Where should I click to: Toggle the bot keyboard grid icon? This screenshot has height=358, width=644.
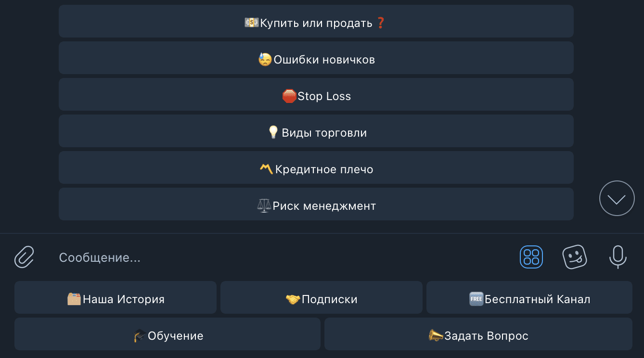pyautogui.click(x=531, y=257)
